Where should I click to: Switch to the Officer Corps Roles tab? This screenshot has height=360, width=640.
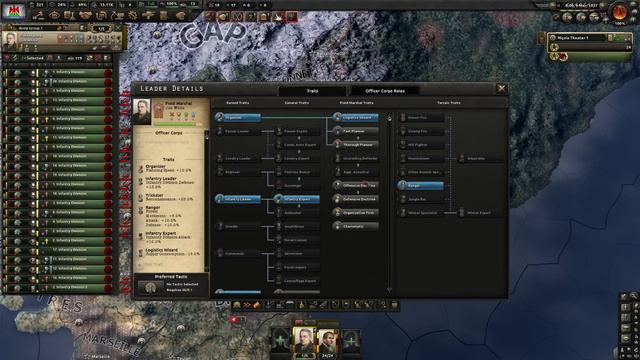[384, 91]
